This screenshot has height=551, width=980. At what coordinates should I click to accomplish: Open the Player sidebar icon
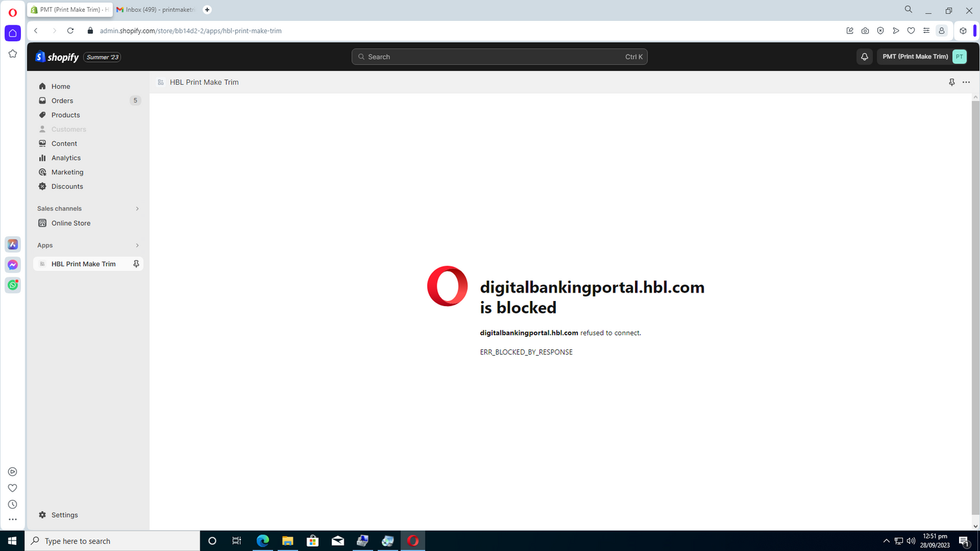[12, 471]
